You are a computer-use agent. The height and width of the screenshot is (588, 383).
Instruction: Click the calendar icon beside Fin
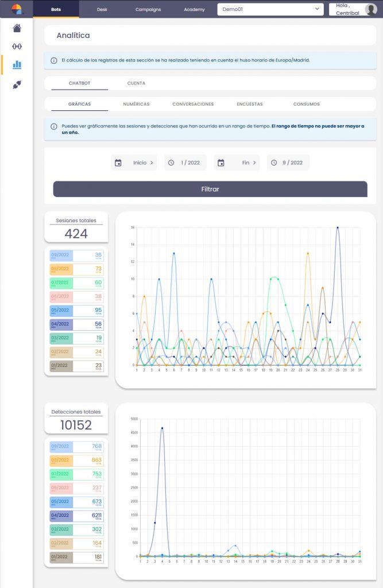click(x=220, y=163)
